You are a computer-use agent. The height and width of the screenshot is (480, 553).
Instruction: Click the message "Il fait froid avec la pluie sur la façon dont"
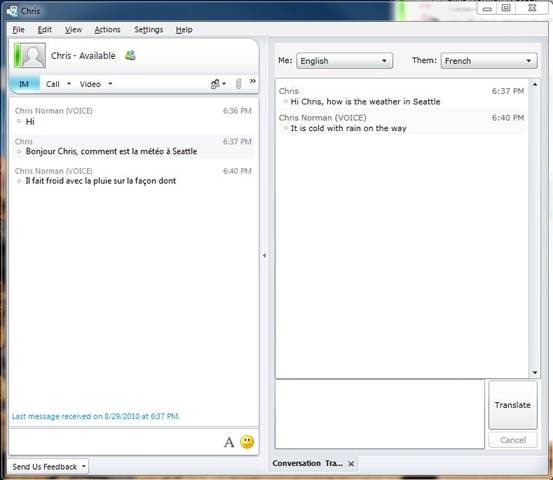pos(101,181)
